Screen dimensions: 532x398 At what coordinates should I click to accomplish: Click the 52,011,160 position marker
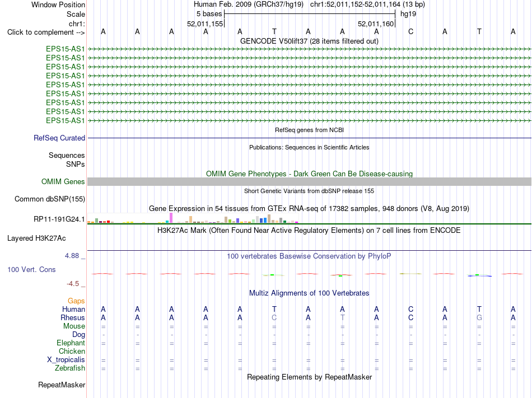[x=376, y=24]
